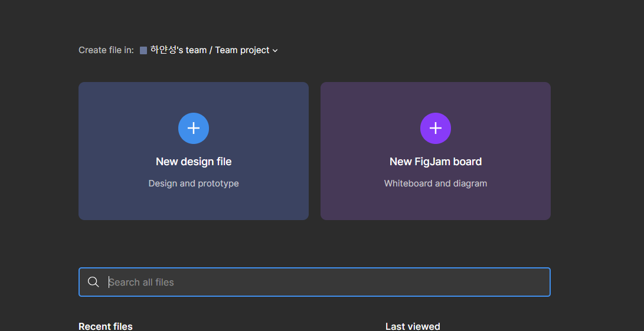Click the blue plus icon for new design file

tap(194, 128)
